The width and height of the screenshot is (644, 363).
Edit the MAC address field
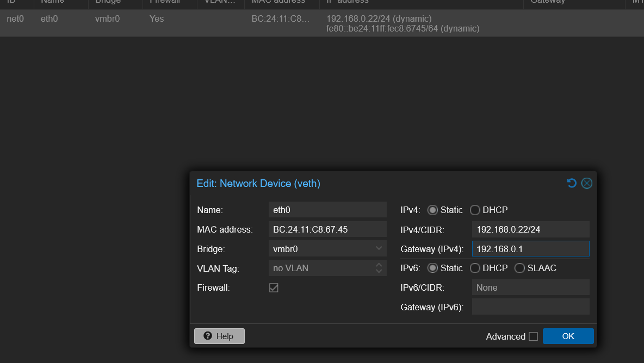coord(327,229)
